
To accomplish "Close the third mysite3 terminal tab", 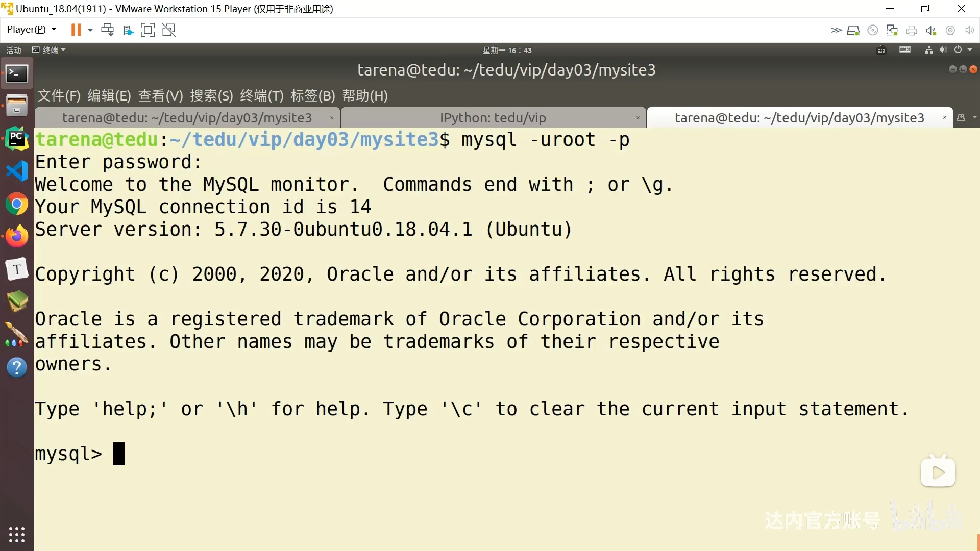I will [x=945, y=118].
